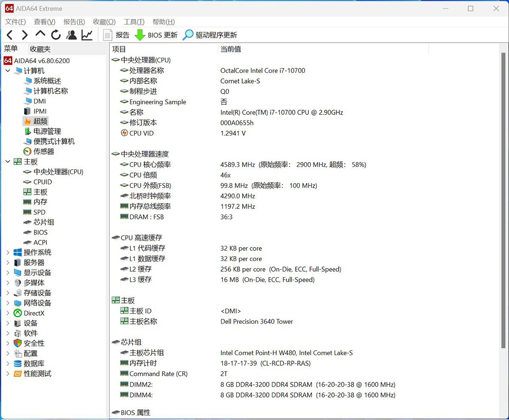Select the SPD item under 主板
The image size is (509, 420).
point(39,212)
